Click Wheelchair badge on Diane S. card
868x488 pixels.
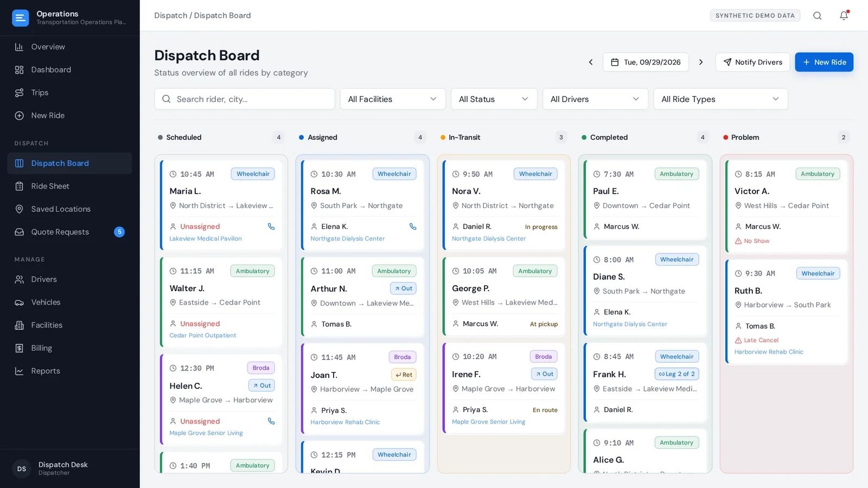[676, 260]
